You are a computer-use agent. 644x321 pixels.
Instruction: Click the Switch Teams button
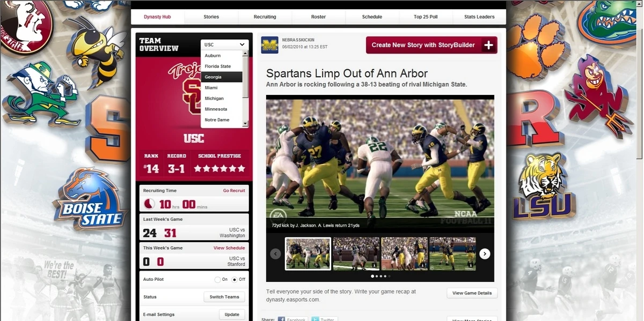pos(224,297)
